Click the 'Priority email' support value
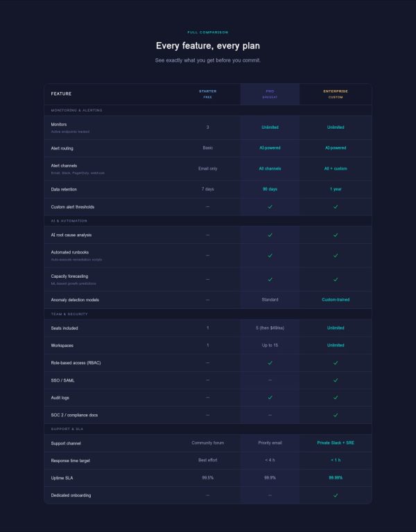The image size is (416, 532). 270,443
